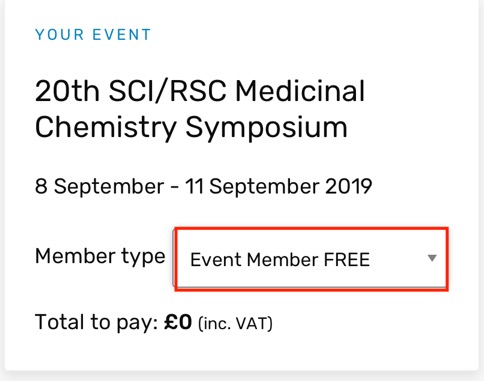Viewport: 484px width, 381px height.
Task: Click the YOUR EVENT heading
Action: (93, 35)
